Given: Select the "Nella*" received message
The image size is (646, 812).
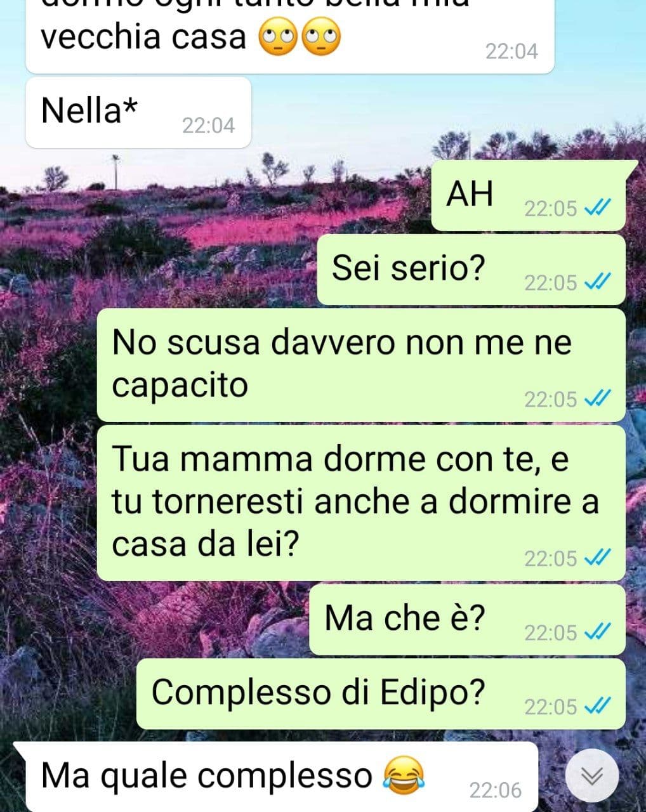Looking at the screenshot, I should (138, 112).
